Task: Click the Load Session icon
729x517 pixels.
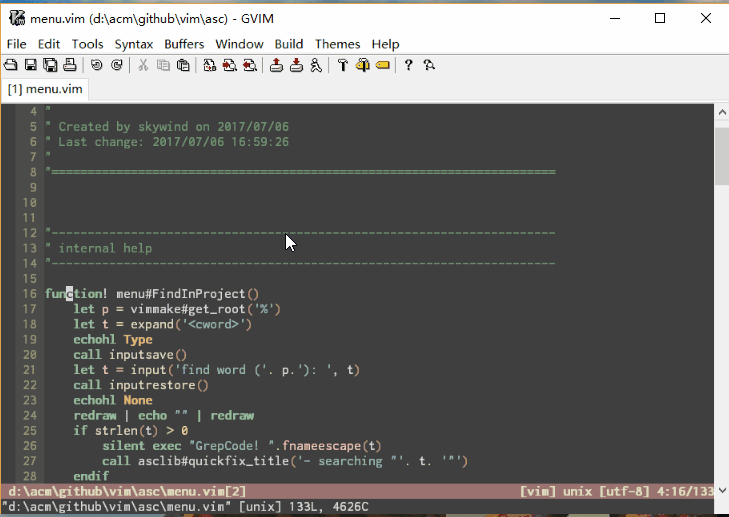Action: coord(276,65)
